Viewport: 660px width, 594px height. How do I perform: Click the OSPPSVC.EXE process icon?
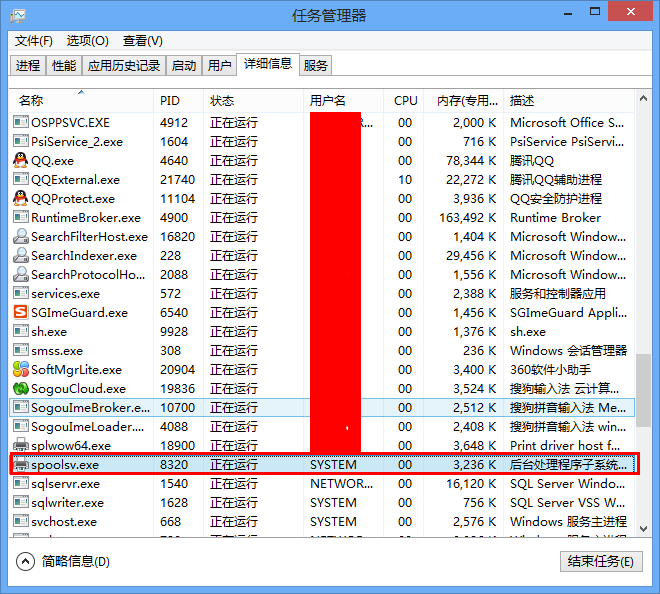click(x=20, y=123)
